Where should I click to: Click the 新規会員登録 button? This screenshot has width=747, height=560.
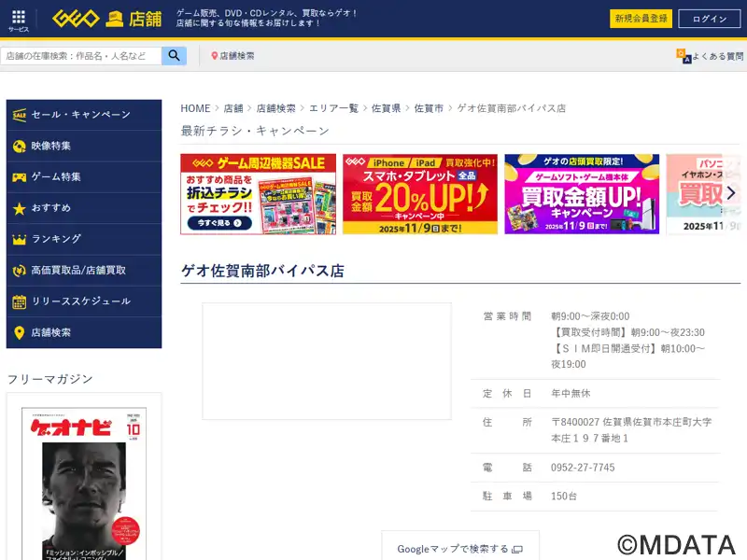641,19
